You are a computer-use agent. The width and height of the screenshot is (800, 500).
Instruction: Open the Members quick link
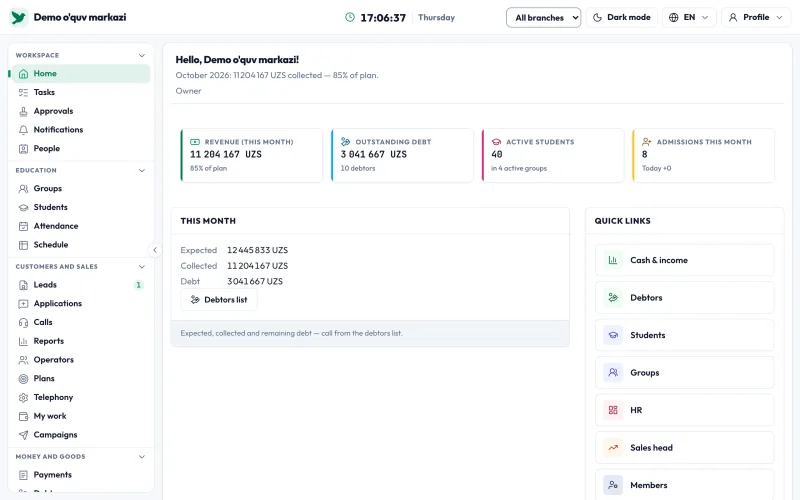pos(684,485)
